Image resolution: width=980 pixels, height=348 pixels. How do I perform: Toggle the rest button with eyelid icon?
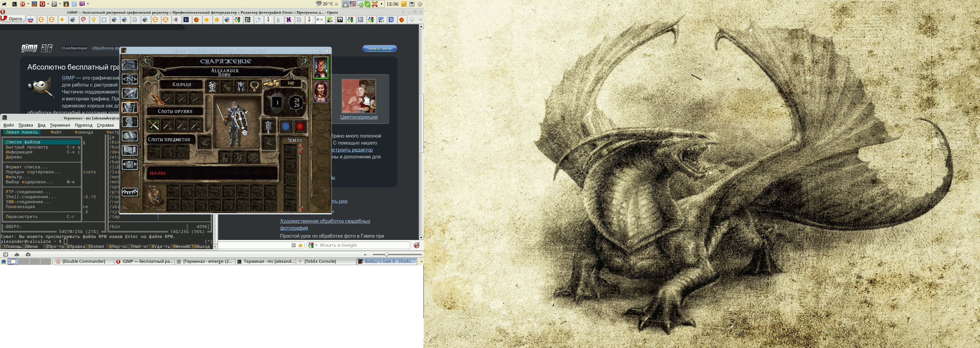pos(130,192)
